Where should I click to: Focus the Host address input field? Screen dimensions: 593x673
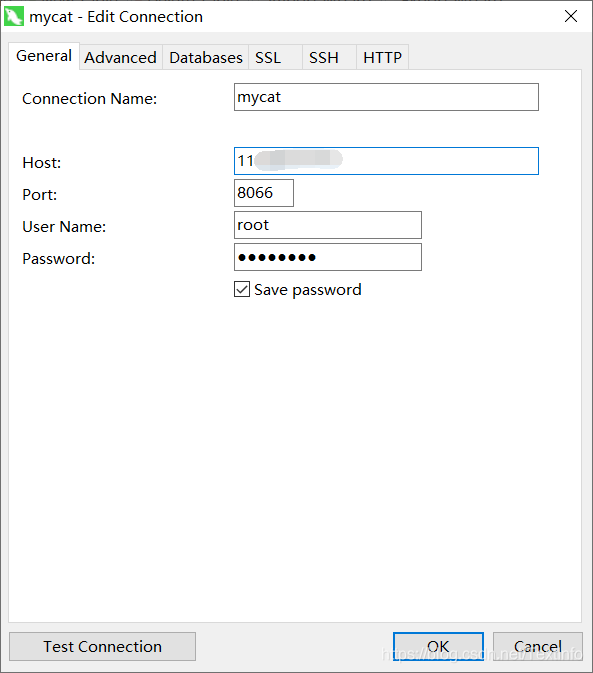386,161
